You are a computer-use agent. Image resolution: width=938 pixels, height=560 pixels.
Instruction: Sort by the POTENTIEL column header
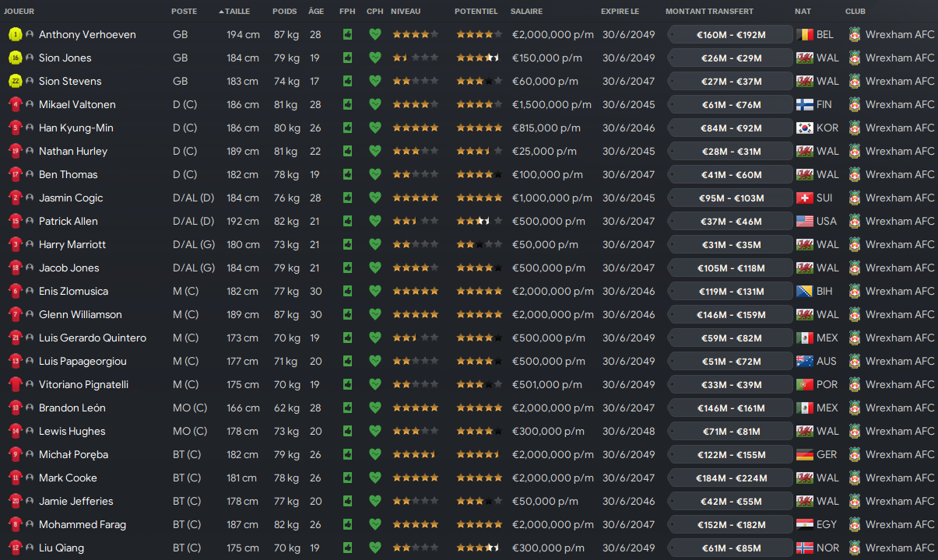(x=476, y=12)
